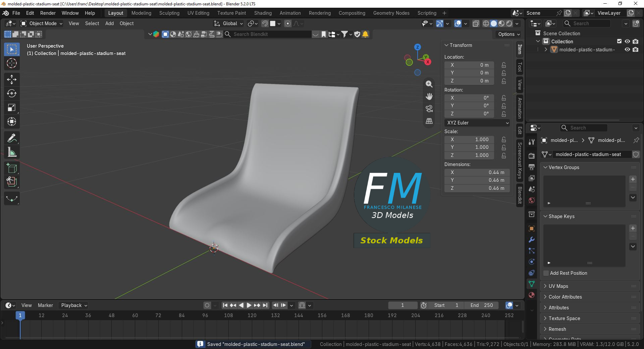Open the XYZ Euler rotation mode dropdown

(477, 123)
